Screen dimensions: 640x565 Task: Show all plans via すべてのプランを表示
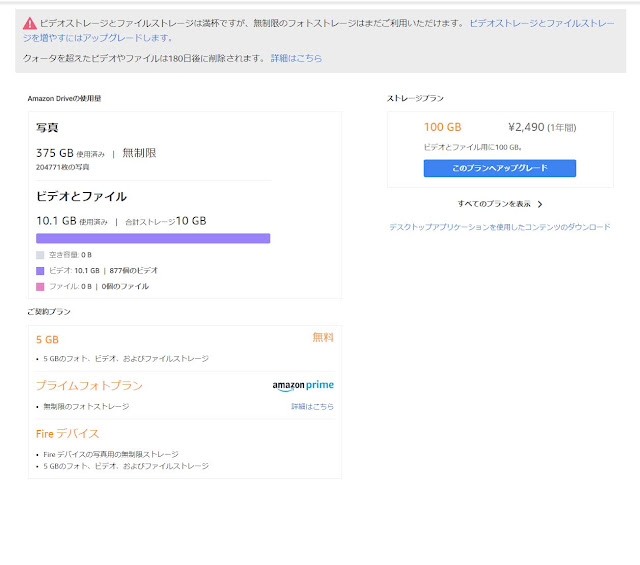(x=494, y=204)
